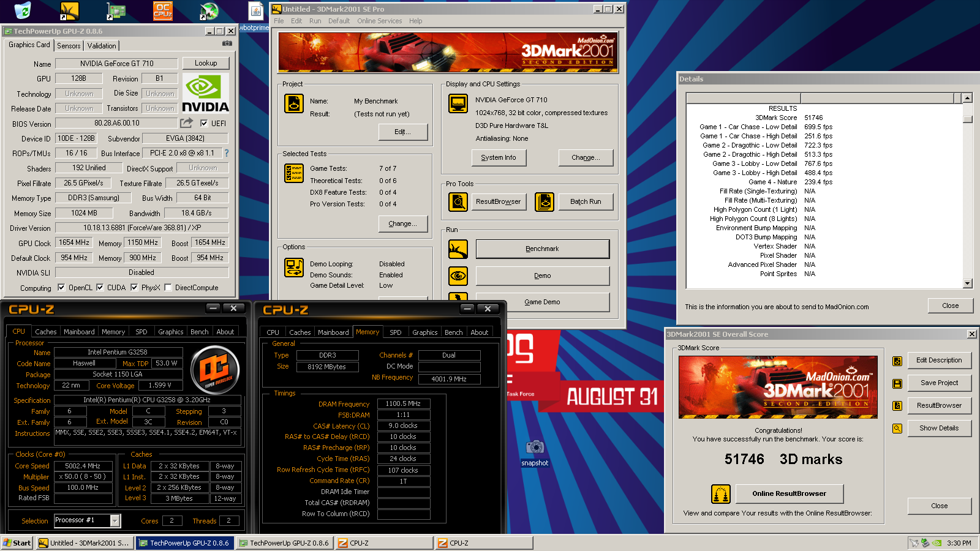The height and width of the screenshot is (551, 980).
Task: Click the CPU-Z overclock logo badge
Action: click(x=215, y=370)
